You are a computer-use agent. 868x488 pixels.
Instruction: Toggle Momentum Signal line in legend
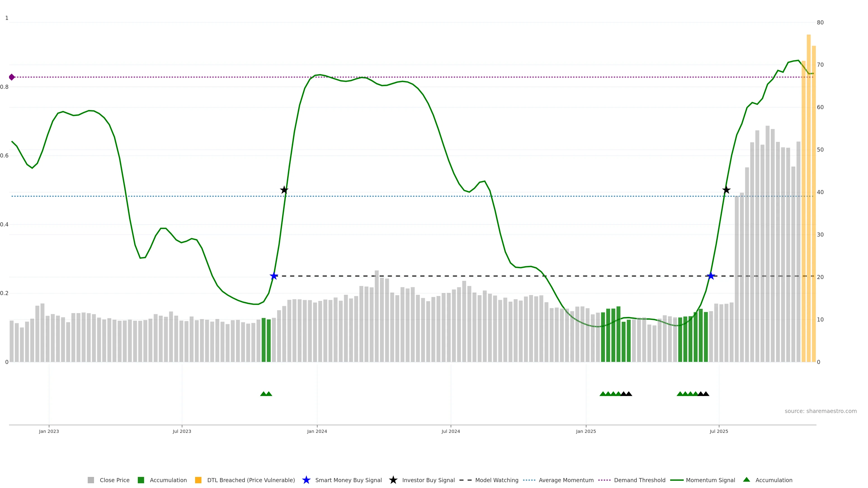click(710, 480)
